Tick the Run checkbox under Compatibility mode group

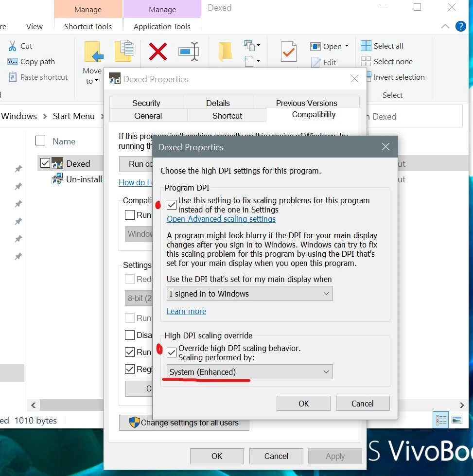coord(130,215)
